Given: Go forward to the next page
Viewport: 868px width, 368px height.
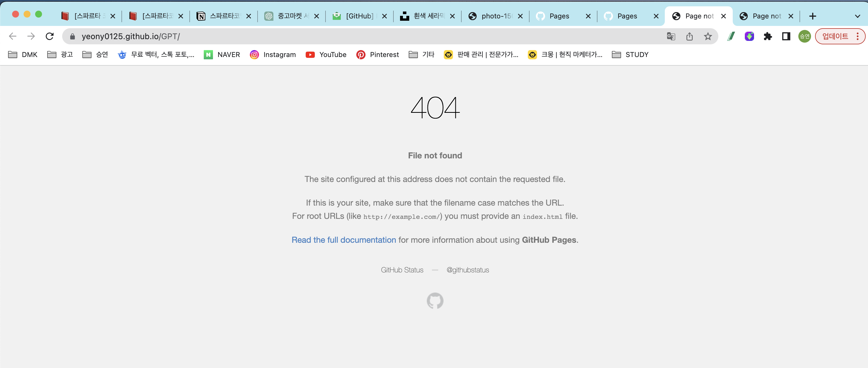Looking at the screenshot, I should [x=31, y=36].
